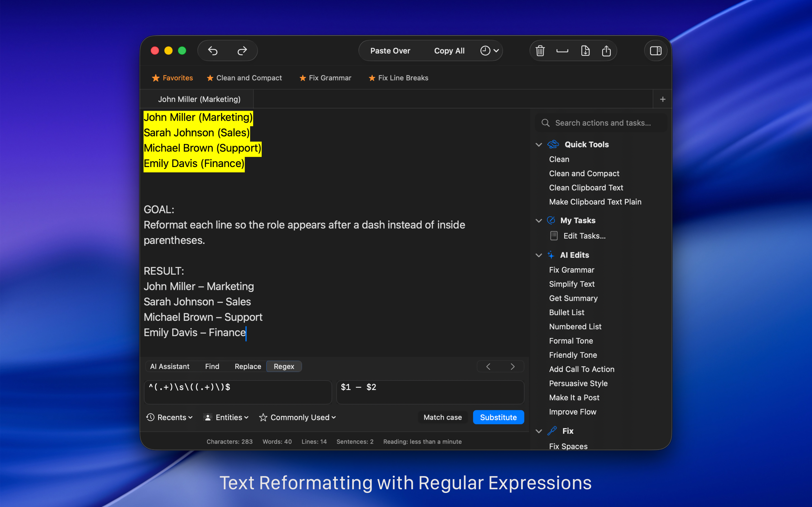Viewport: 812px width, 507px height.
Task: Go to previous match arrow
Action: coord(488,366)
